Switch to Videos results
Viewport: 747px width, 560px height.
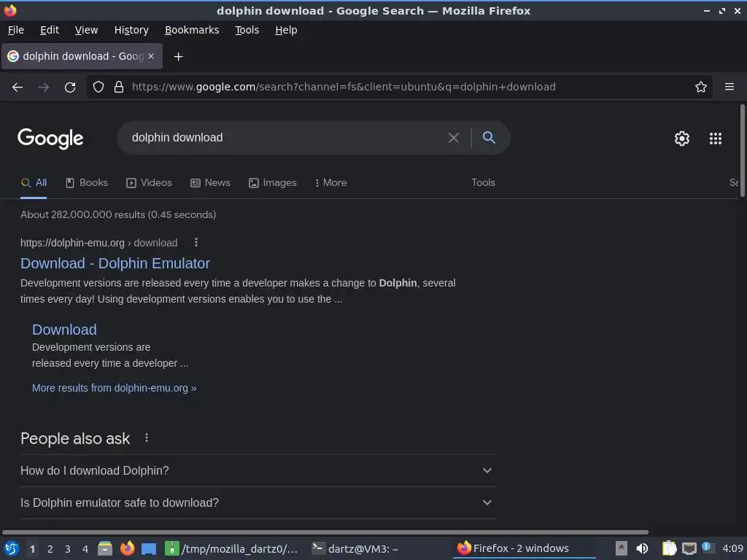(149, 182)
